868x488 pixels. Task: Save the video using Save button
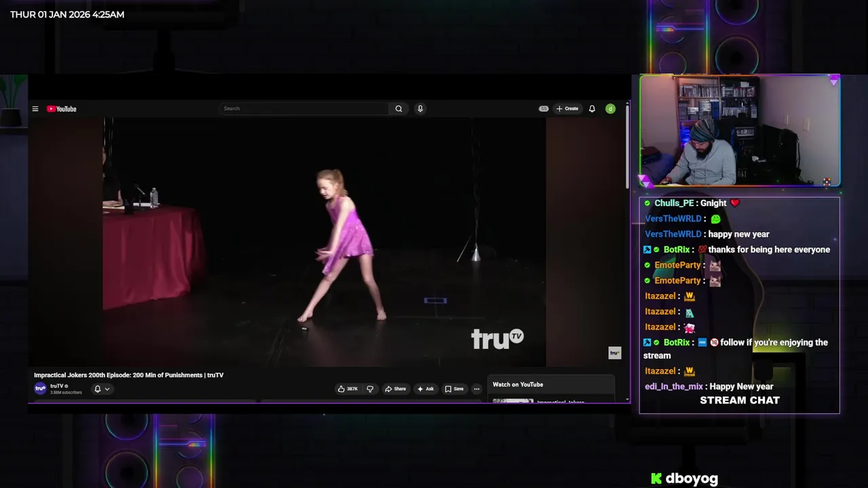pos(454,389)
